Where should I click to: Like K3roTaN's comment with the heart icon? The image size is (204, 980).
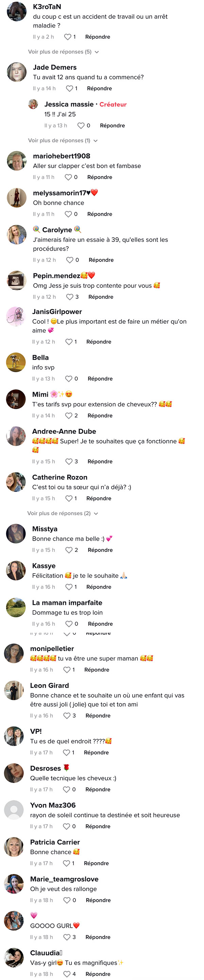pos(67,37)
